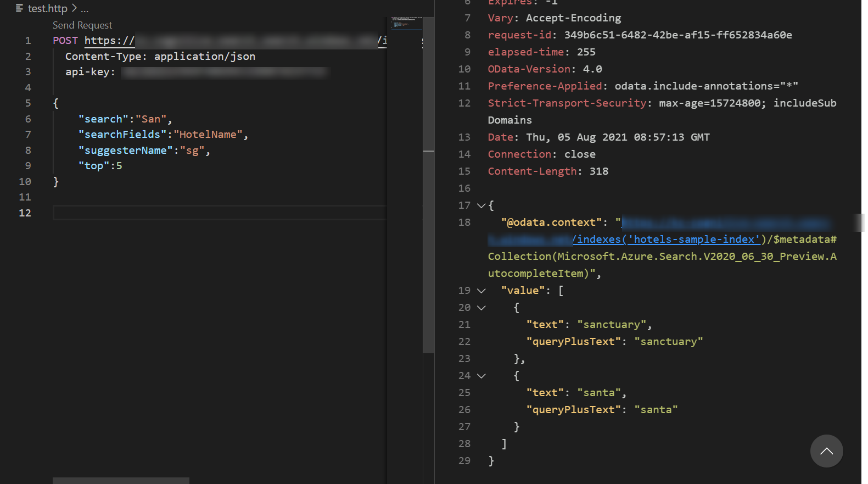Click the "sg" suggester value

[x=192, y=151]
